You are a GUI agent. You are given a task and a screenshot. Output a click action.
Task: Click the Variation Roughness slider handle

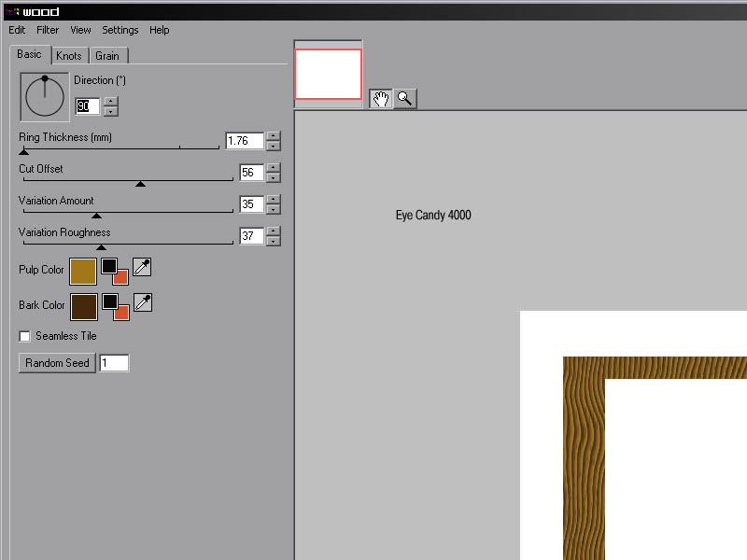101,247
